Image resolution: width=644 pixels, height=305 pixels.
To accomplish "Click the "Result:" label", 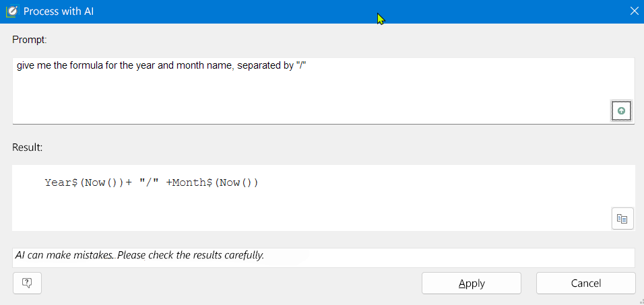I will coord(28,146).
